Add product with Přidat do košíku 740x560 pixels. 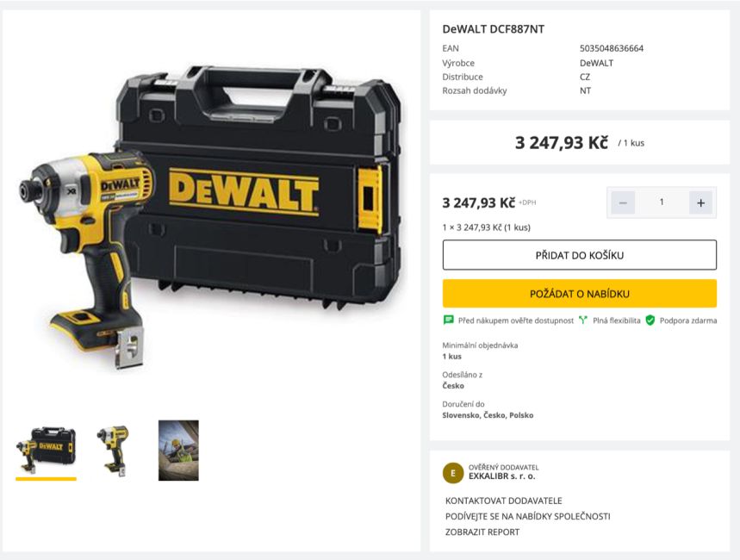(580, 255)
